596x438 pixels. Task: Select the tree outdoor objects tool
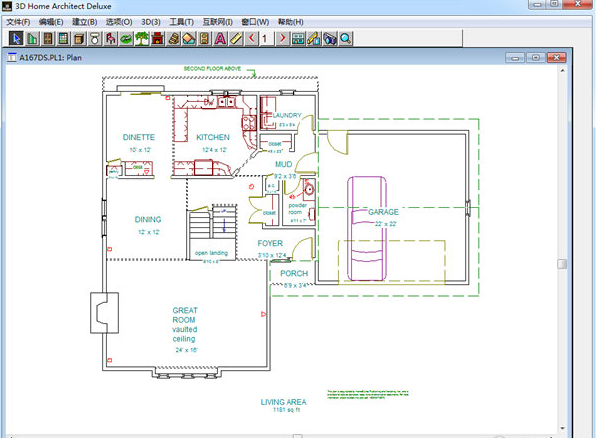coord(142,38)
